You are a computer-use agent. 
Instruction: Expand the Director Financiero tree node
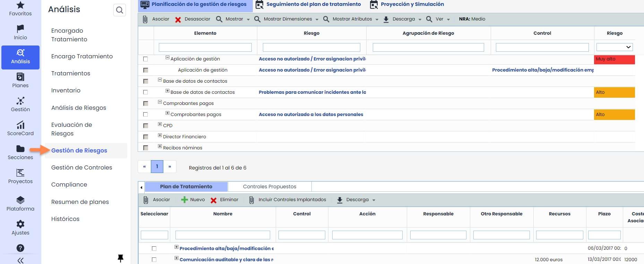[160, 135]
